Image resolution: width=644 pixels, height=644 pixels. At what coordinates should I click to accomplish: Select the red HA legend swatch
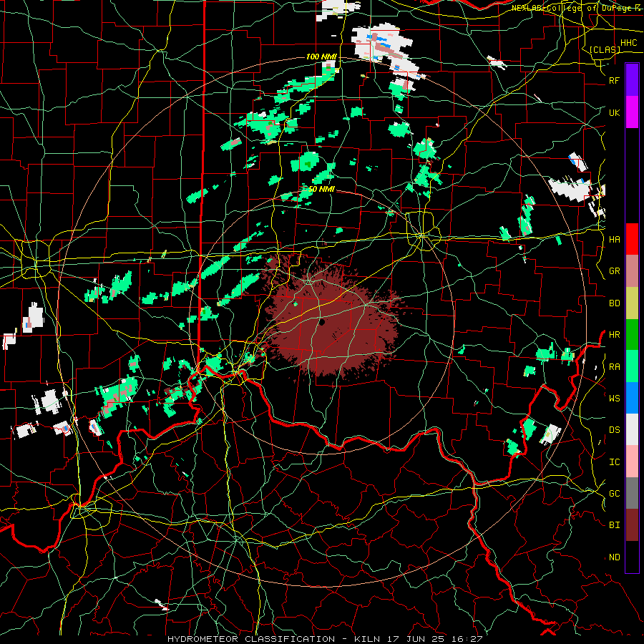[x=632, y=239]
